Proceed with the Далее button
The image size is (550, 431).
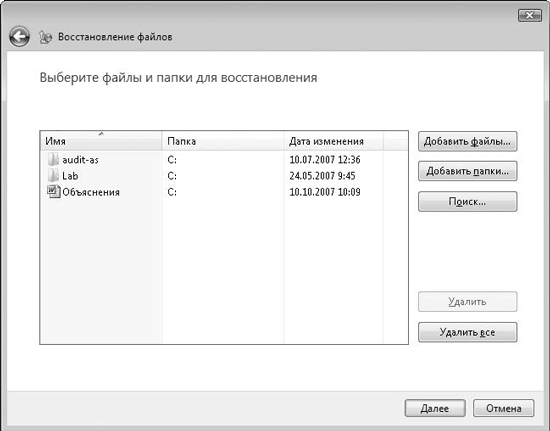click(435, 408)
